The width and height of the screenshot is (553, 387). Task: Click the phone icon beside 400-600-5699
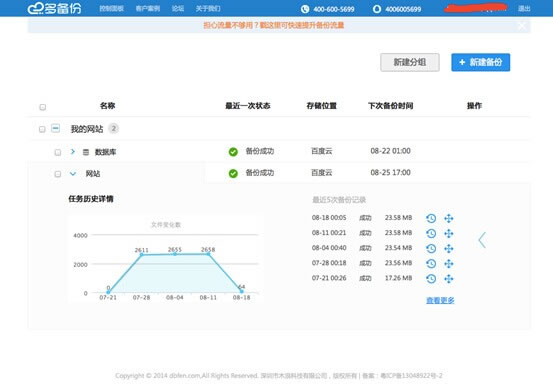305,9
